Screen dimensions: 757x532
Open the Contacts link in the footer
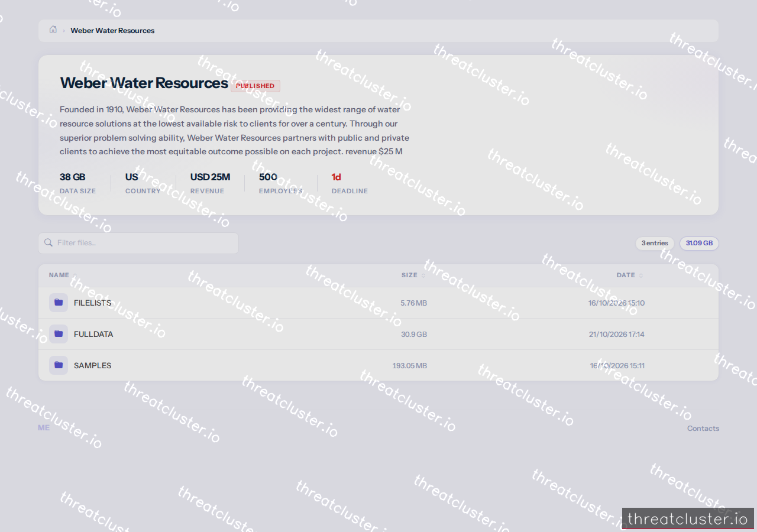click(x=703, y=429)
